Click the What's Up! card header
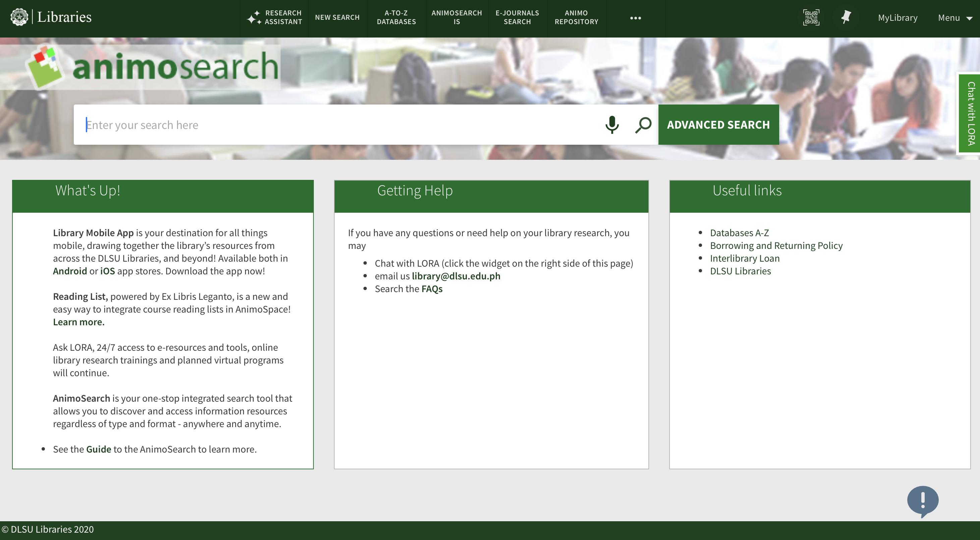980x540 pixels. (163, 196)
